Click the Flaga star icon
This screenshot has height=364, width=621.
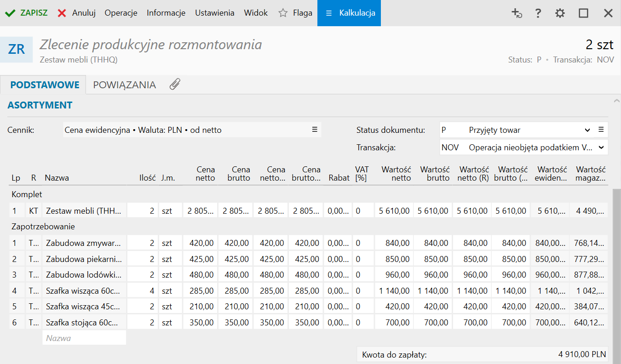[283, 13]
